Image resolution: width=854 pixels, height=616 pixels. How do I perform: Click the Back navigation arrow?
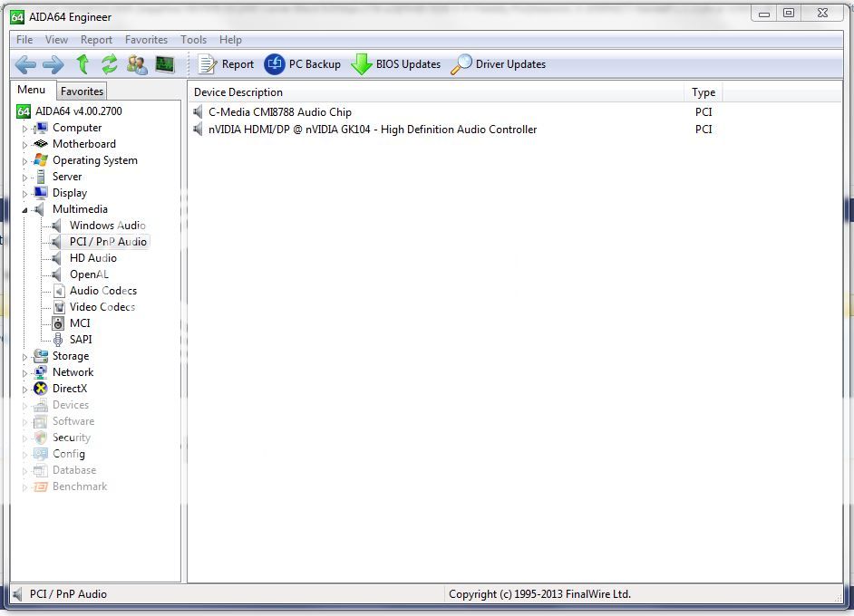[x=25, y=64]
